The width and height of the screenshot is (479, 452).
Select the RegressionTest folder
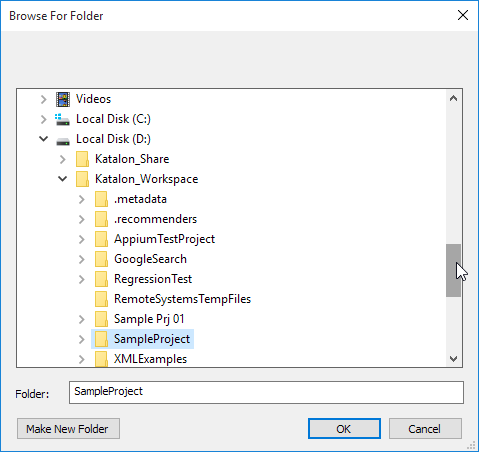point(153,279)
